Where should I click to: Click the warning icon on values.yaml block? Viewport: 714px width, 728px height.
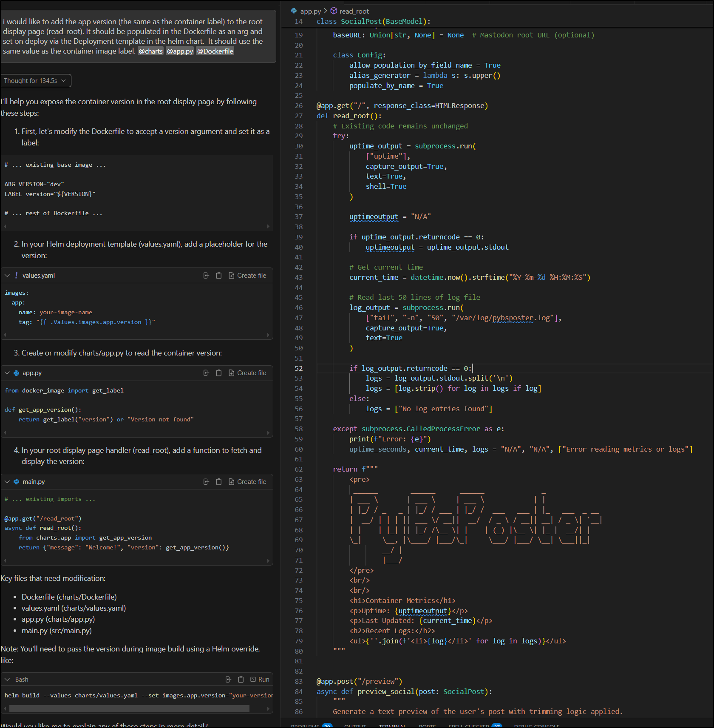(16, 275)
